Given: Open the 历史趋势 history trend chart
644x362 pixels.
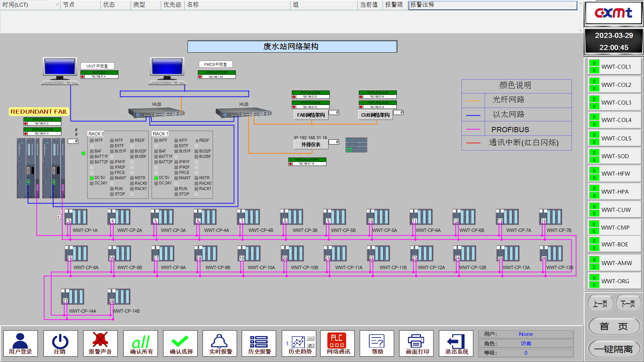Looking at the screenshot, I should (x=299, y=343).
